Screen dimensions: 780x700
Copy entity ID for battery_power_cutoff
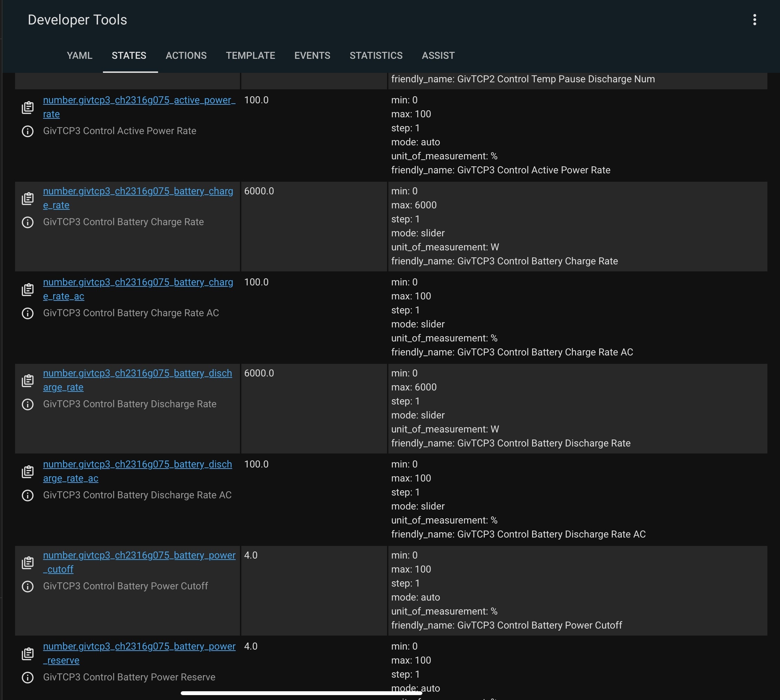28,563
